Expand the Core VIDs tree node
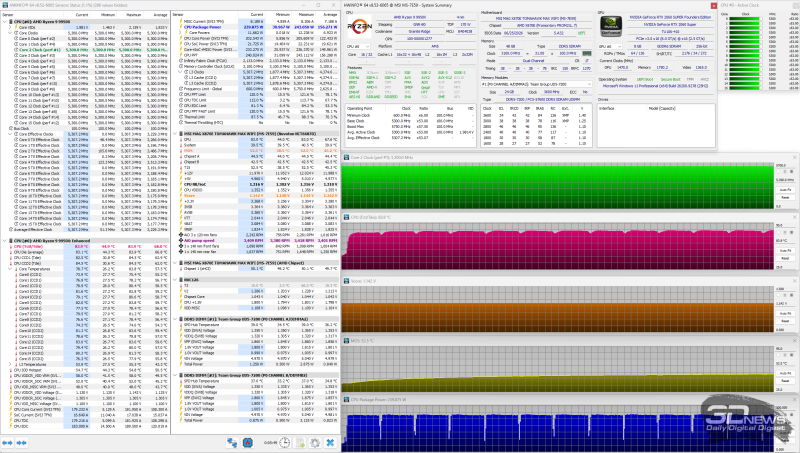Screen dimensions: 800x453 point(10,28)
